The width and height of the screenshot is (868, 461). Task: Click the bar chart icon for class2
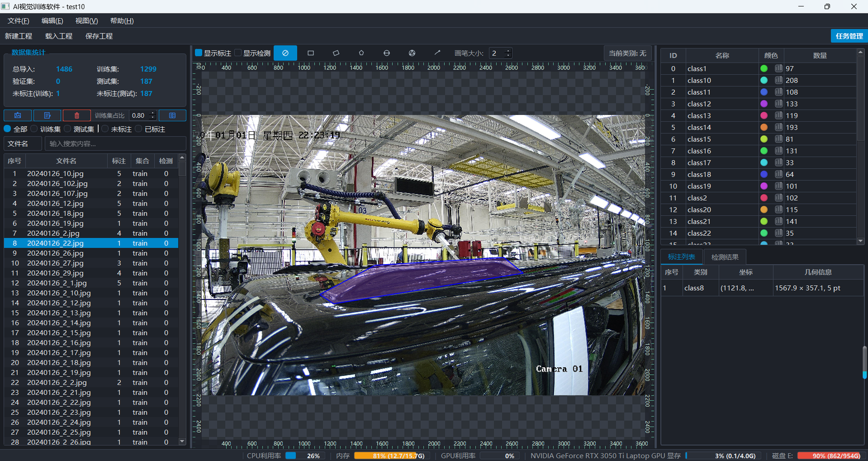(778, 198)
